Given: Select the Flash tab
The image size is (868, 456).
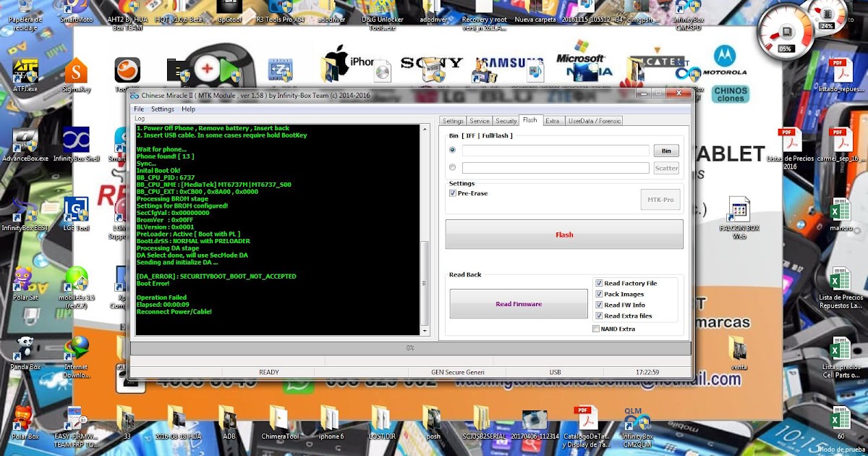Looking at the screenshot, I should click(530, 120).
